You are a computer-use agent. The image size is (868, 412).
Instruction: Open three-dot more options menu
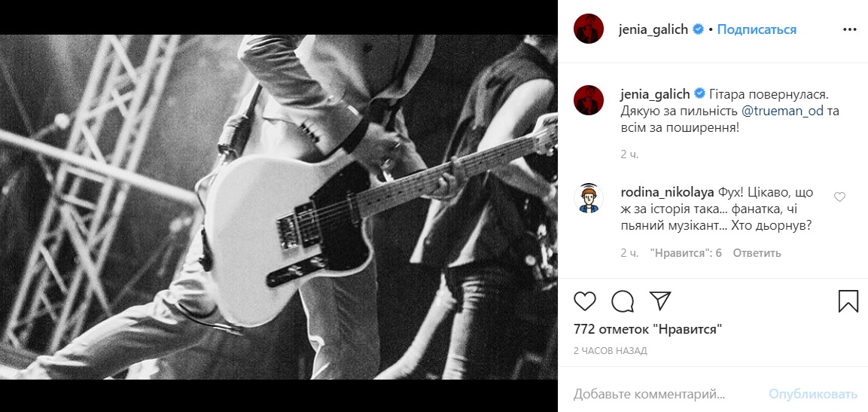[x=850, y=29]
